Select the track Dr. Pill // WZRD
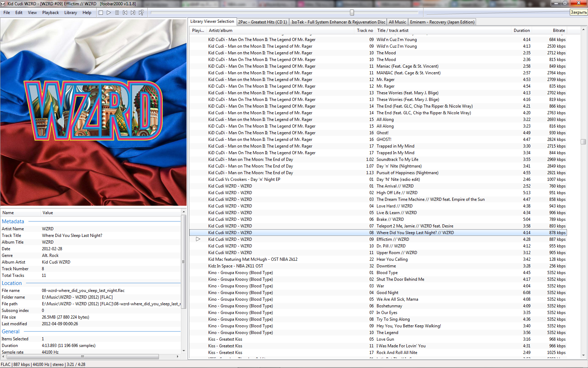Image resolution: width=588 pixels, height=368 pixels. (378, 246)
